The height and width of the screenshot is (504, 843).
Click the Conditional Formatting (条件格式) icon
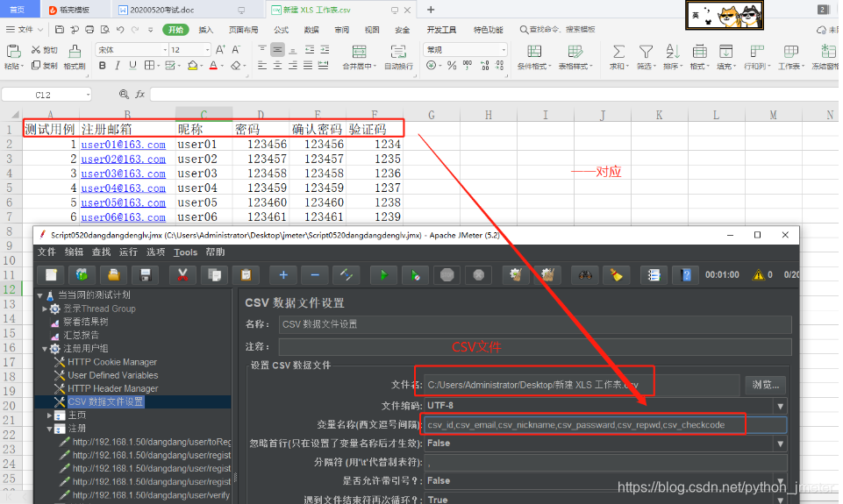(x=534, y=52)
